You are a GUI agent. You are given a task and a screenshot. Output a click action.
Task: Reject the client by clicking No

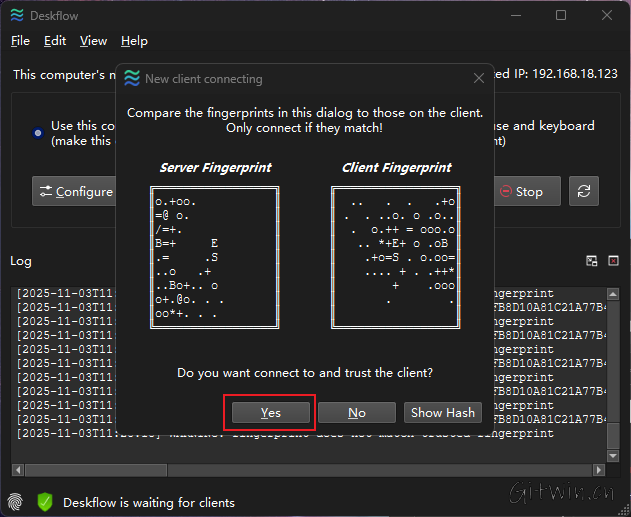pos(356,413)
